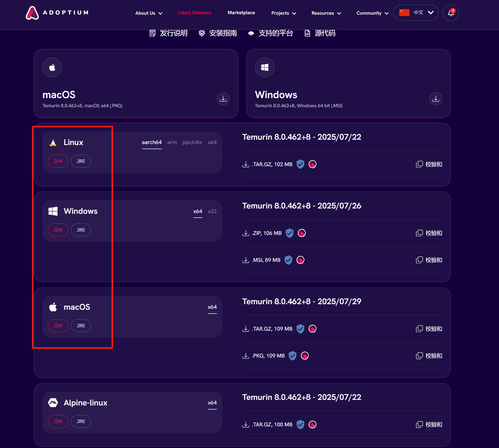Select JRE toggle under Linux
Image resolution: width=499 pixels, height=448 pixels.
tap(81, 161)
